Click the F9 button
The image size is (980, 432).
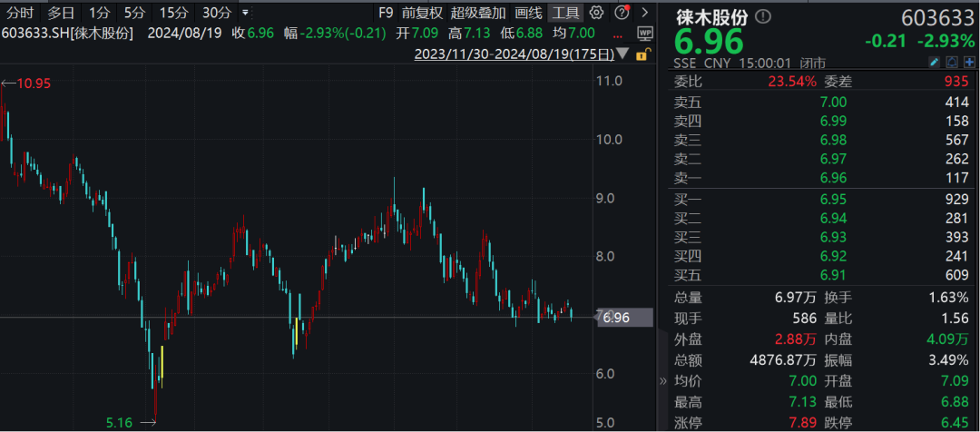point(387,13)
